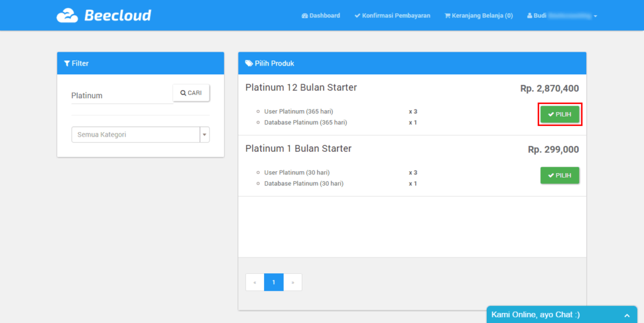The height and width of the screenshot is (323, 644).
Task: Expand the Budi user account dropdown
Action: pyautogui.click(x=562, y=16)
